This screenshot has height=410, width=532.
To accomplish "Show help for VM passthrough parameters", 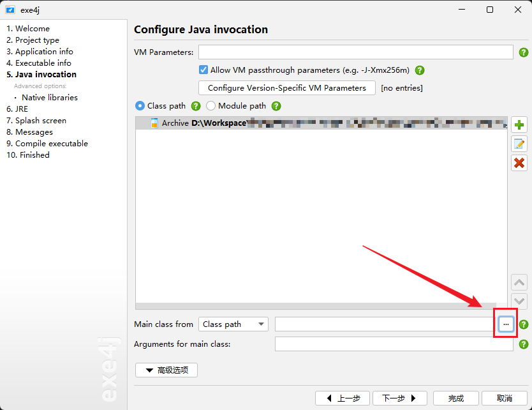I will 420,70.
